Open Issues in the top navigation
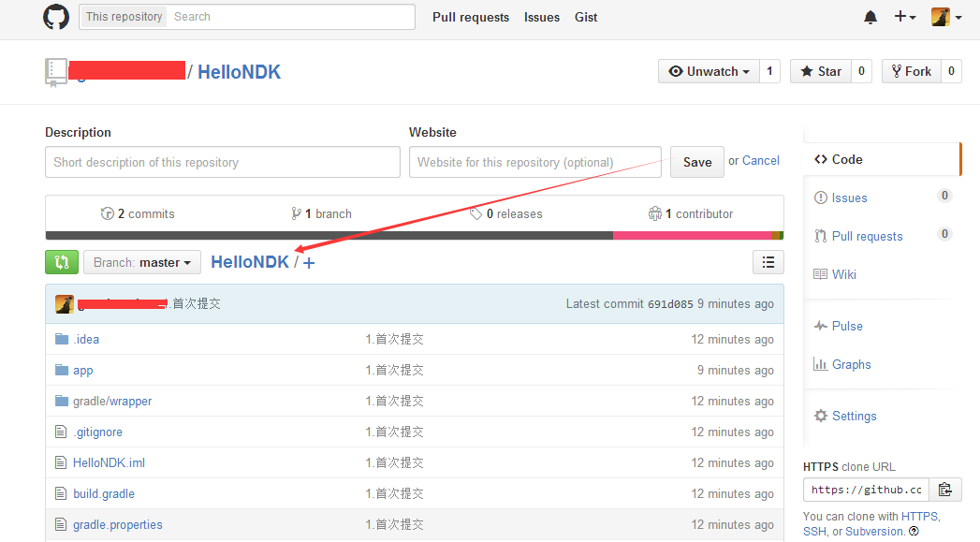980x542 pixels. (542, 18)
